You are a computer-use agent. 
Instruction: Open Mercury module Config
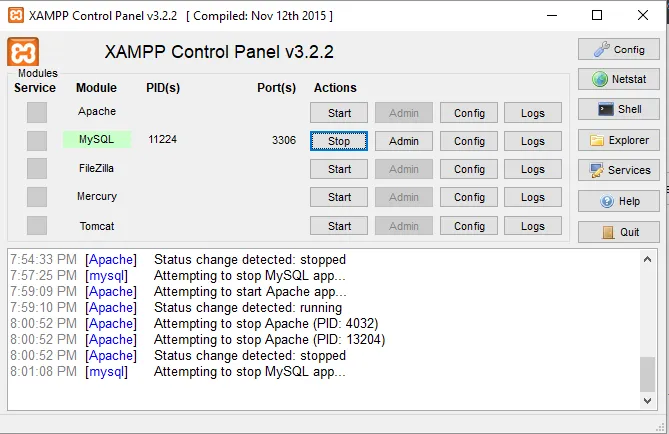coord(469,198)
